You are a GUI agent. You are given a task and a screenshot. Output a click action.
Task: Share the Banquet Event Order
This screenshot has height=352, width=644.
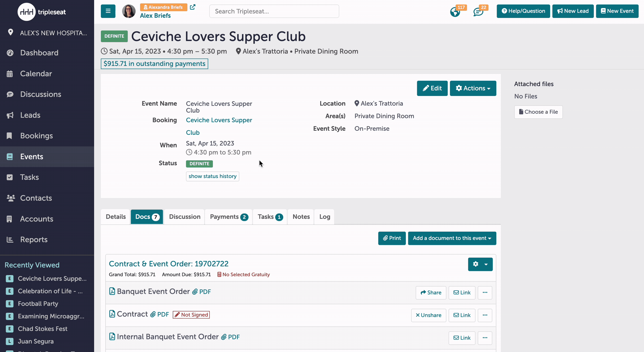431,293
